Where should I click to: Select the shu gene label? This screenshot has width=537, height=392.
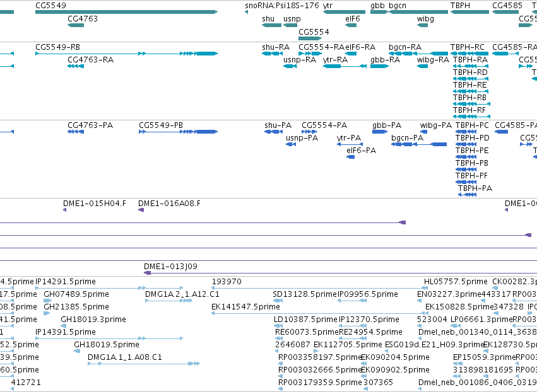point(268,18)
